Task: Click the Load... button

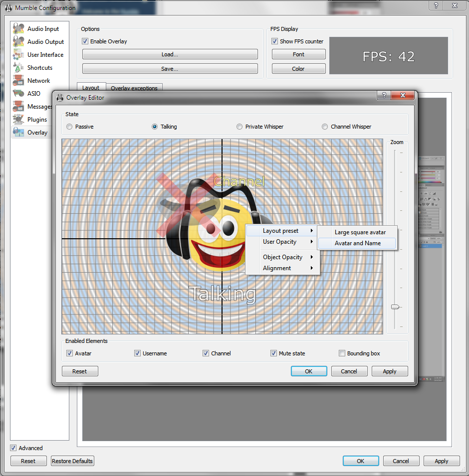Action: tap(170, 54)
